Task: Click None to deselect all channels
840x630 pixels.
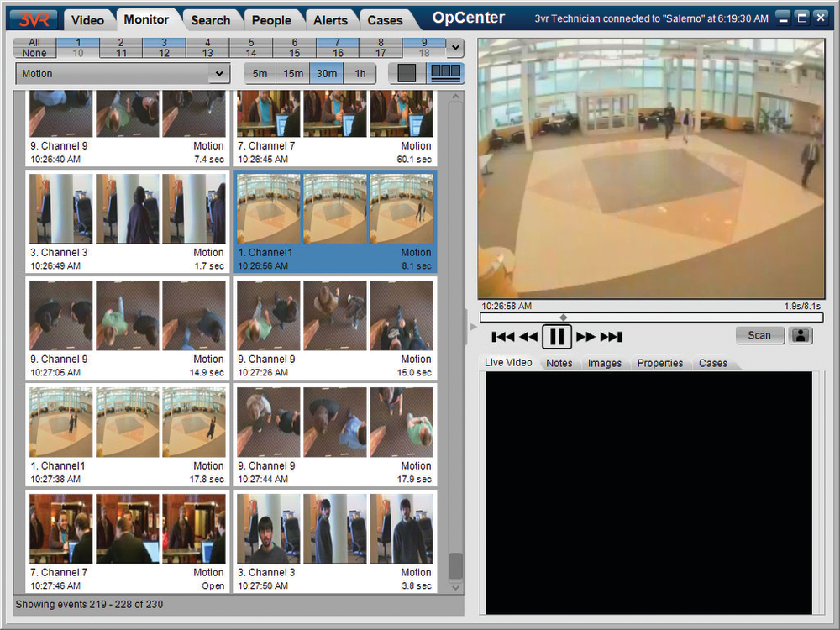Action: pyautogui.click(x=34, y=52)
